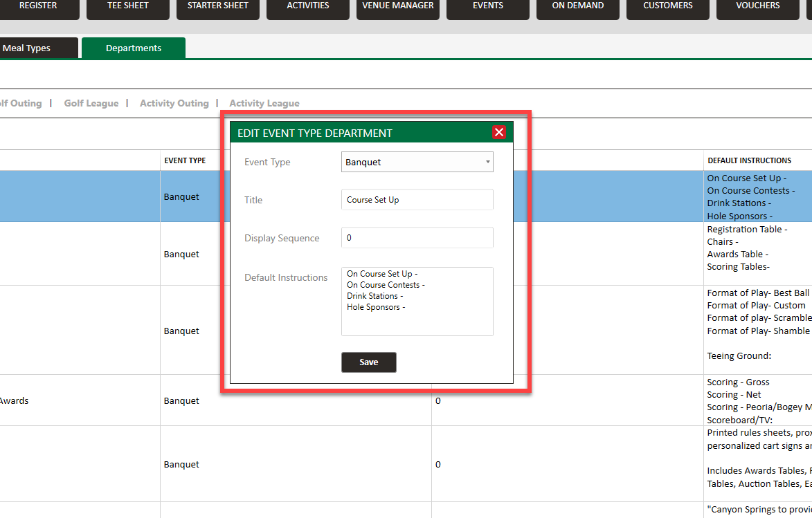Select the Departments tab

[x=134, y=48]
